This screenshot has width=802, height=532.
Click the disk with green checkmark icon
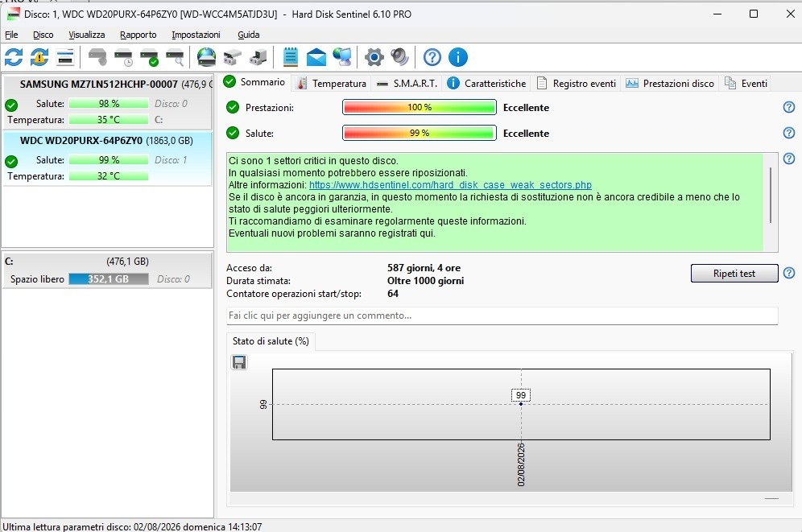pyautogui.click(x=149, y=57)
